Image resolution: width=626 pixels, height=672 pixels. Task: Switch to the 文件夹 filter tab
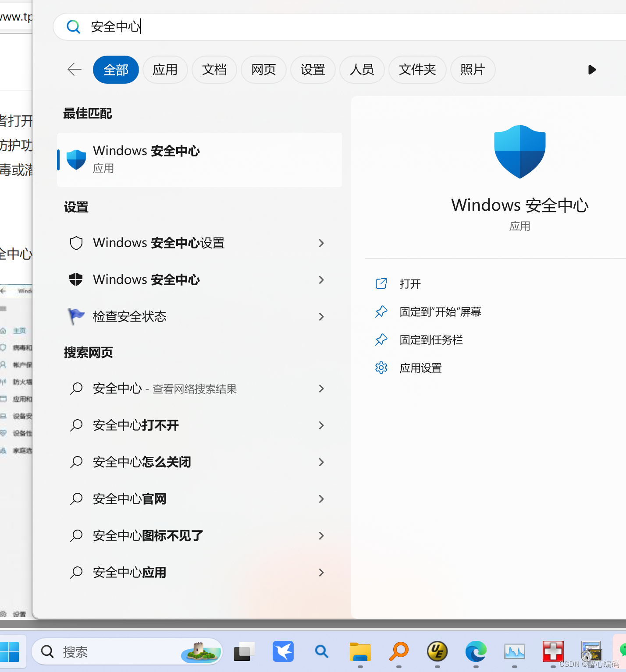coord(417,70)
